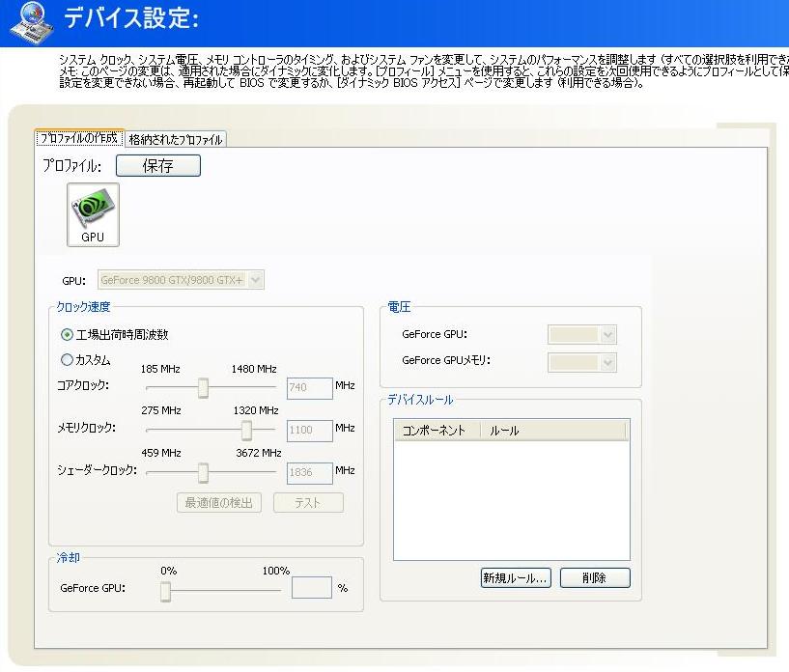Viewport: 789px width, 672px height.
Task: Click the 275 MHz memory minimum label
Action: click(161, 410)
